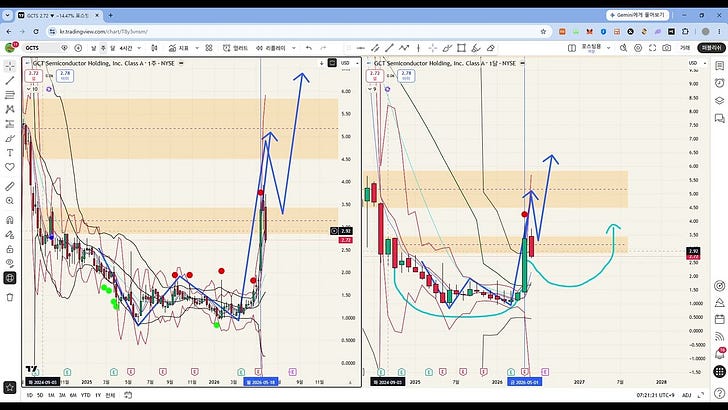
Task: Select the 3M date range
Action: [62, 395]
